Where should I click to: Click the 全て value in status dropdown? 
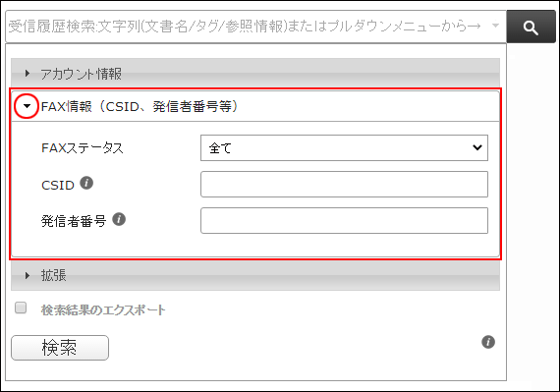pos(220,147)
